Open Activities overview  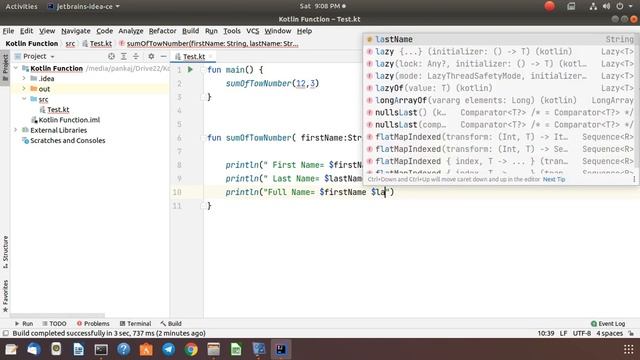click(21, 6)
